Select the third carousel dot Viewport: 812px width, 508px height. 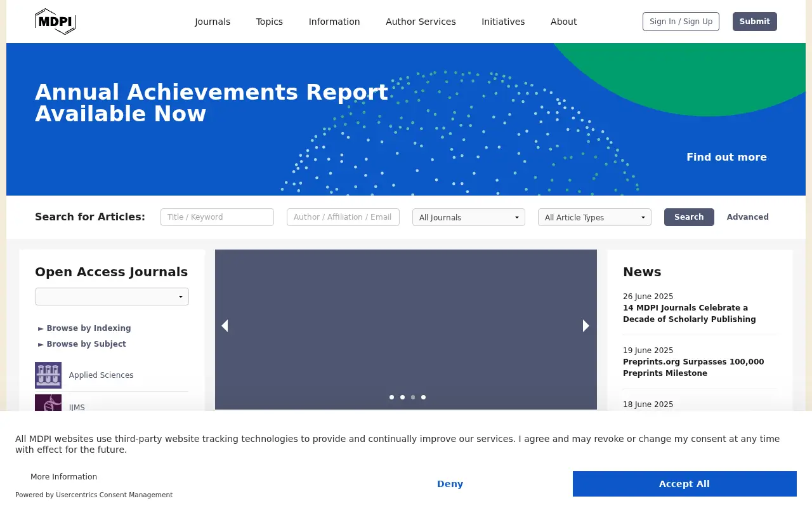[x=413, y=398]
